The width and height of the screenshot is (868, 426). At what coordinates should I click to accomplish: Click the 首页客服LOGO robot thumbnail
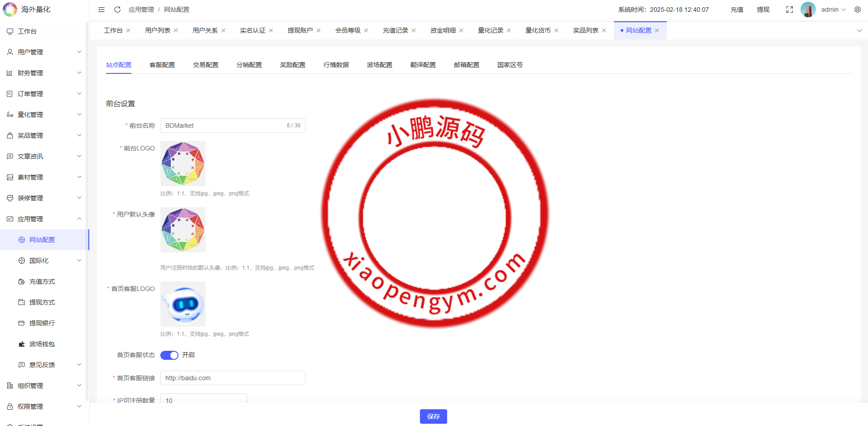[183, 304]
